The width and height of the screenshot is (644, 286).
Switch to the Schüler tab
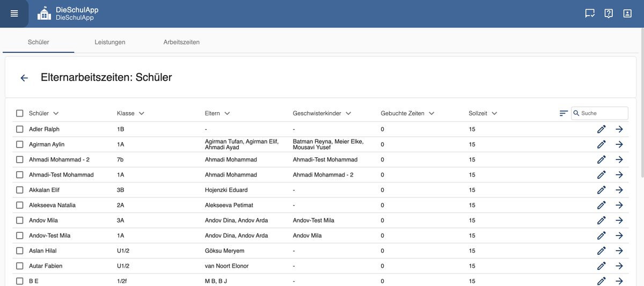point(39,42)
